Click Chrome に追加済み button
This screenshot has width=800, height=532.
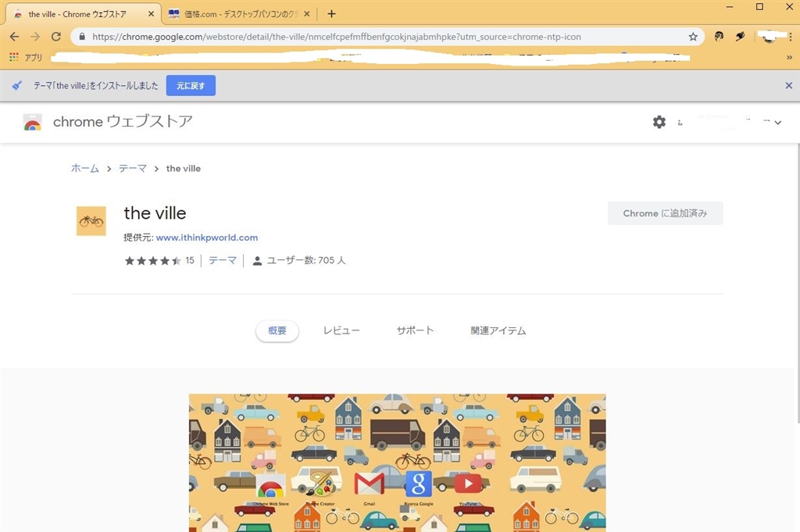click(x=666, y=213)
